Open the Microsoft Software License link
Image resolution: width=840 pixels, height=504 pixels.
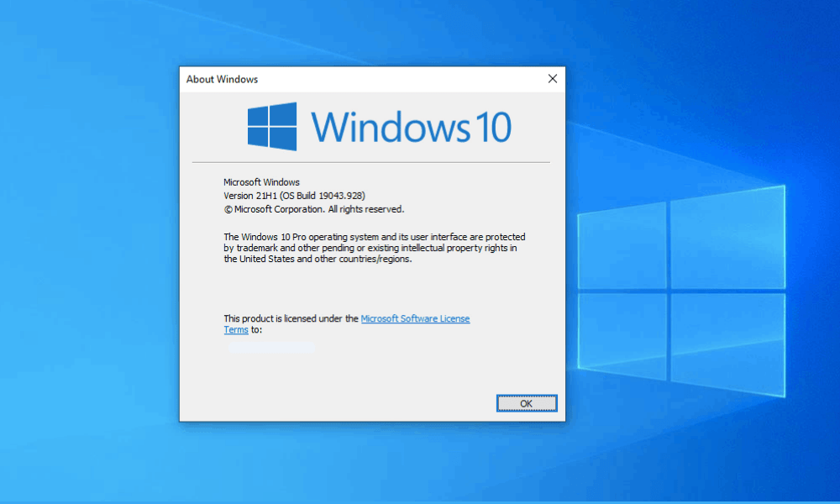tap(415, 318)
